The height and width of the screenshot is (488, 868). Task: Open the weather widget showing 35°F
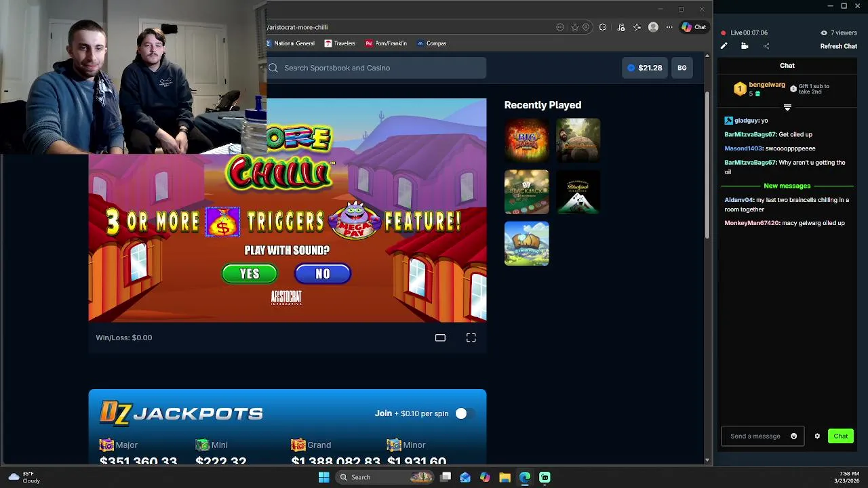(24, 477)
